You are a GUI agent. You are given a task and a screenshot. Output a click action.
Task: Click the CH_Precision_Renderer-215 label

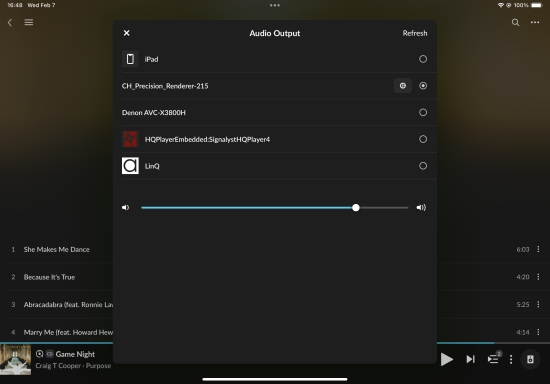click(165, 86)
